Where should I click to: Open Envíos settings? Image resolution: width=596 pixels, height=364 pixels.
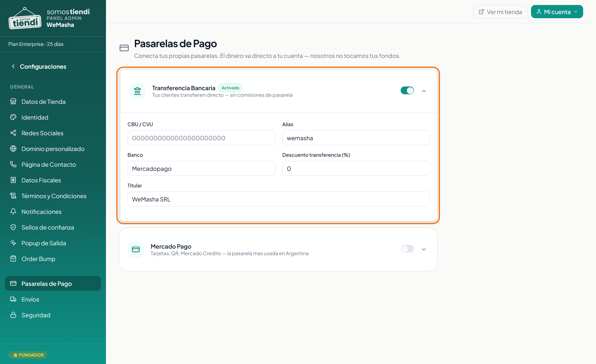pos(53,299)
